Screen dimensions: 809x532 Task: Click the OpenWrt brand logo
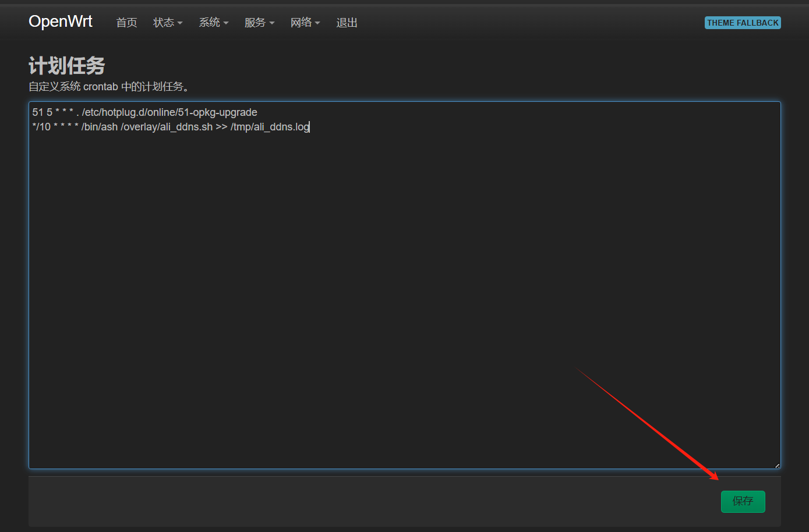(x=61, y=22)
